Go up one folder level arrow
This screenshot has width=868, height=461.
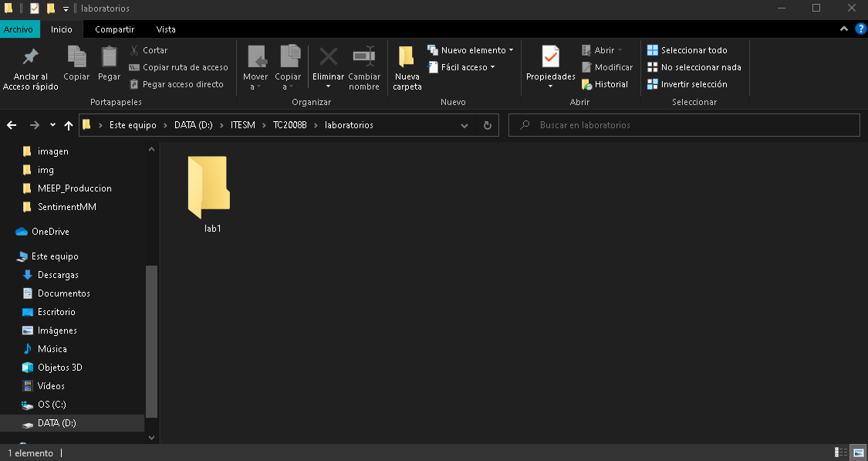tap(69, 125)
